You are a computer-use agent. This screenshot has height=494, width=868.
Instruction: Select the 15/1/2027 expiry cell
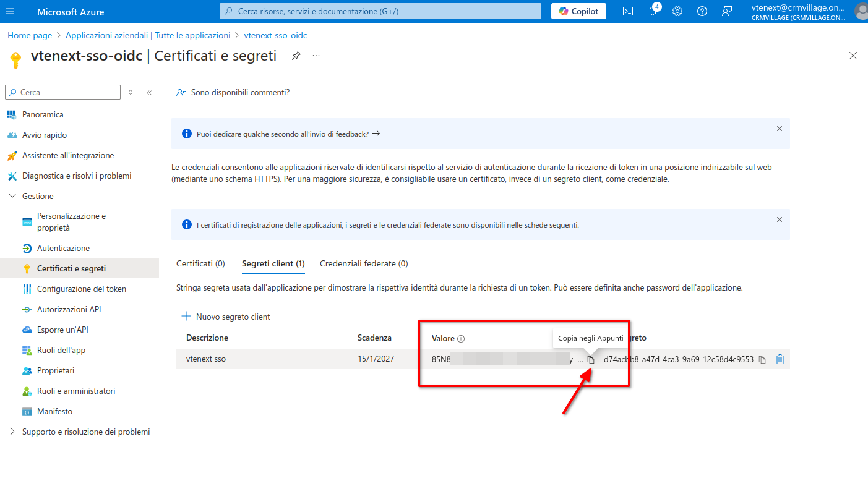coord(376,359)
